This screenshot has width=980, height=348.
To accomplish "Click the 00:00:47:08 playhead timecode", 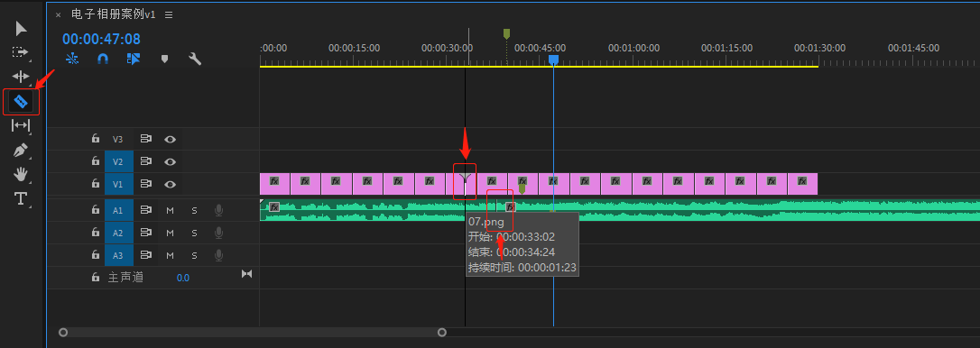I will (101, 39).
